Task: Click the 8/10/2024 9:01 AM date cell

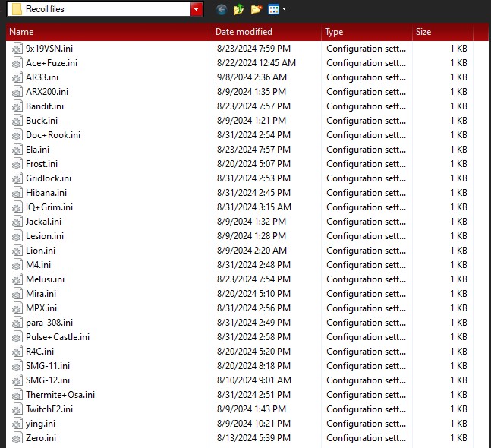Action: click(254, 380)
